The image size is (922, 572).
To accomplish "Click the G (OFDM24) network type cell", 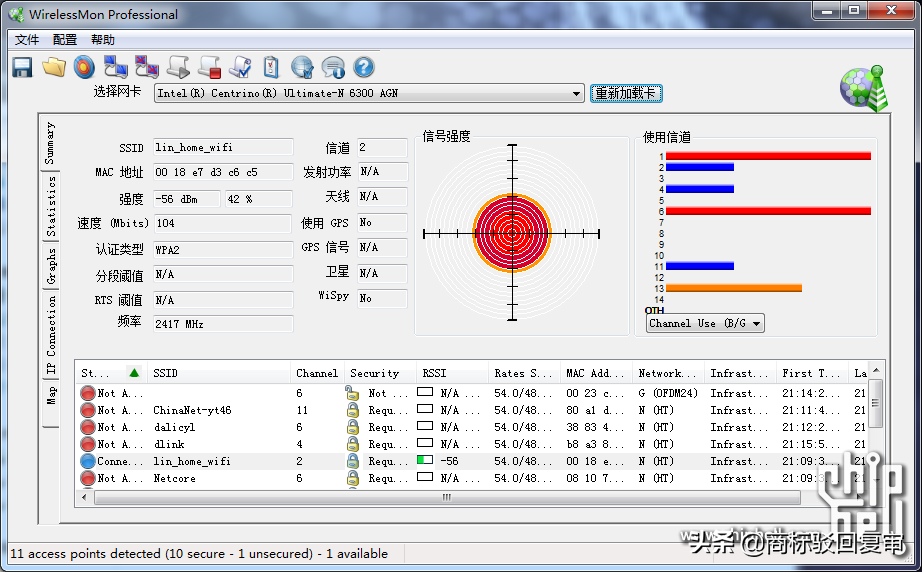I will tap(668, 393).
